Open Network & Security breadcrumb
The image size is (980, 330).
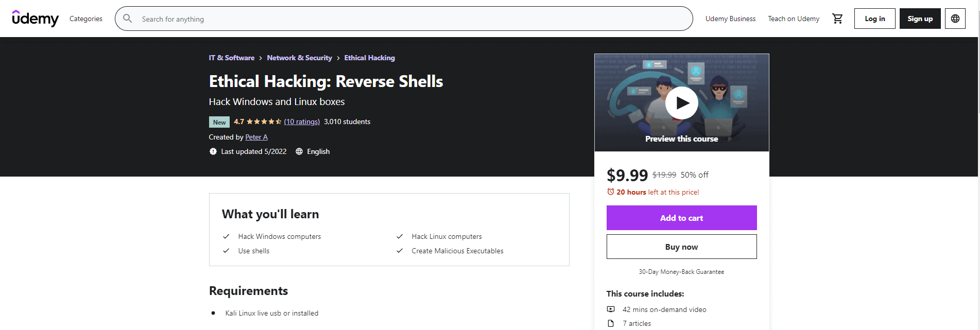[x=299, y=58]
